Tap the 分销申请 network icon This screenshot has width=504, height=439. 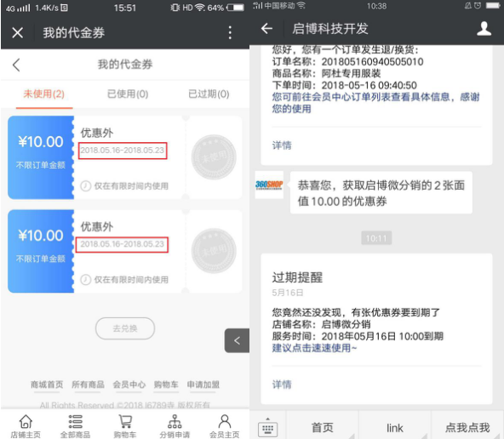click(175, 421)
